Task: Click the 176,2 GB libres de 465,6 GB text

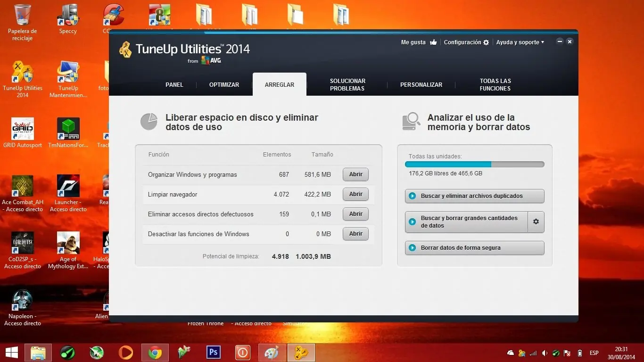Action: (x=446, y=173)
